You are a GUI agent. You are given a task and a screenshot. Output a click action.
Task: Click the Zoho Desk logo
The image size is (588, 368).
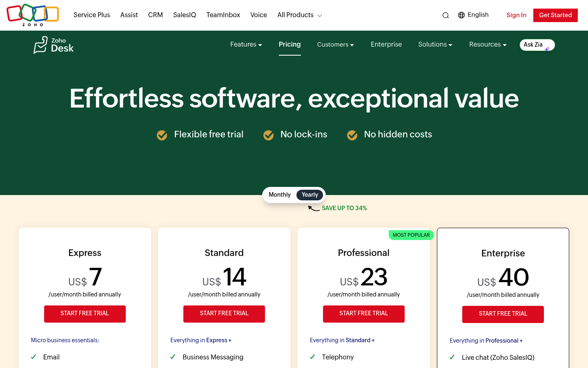(53, 45)
